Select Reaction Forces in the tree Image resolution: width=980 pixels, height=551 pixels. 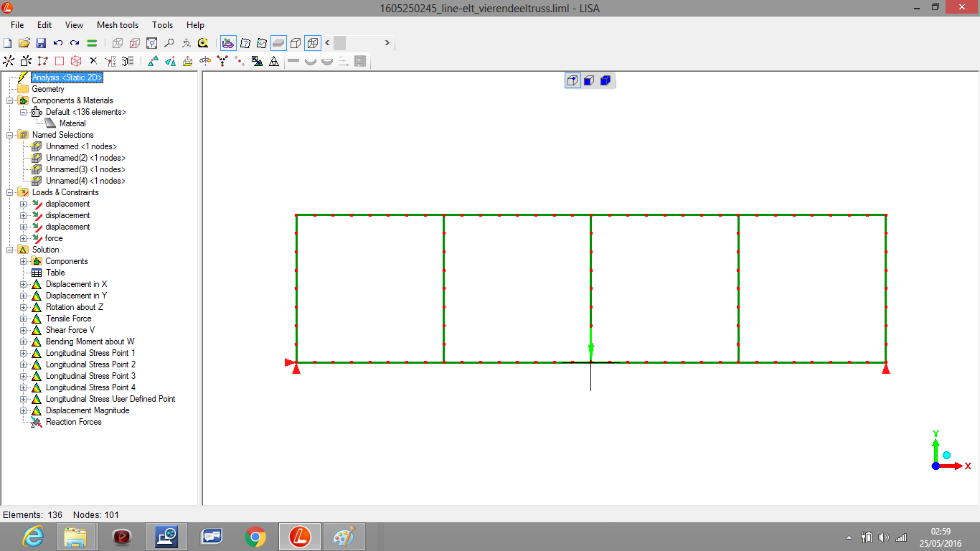(73, 422)
